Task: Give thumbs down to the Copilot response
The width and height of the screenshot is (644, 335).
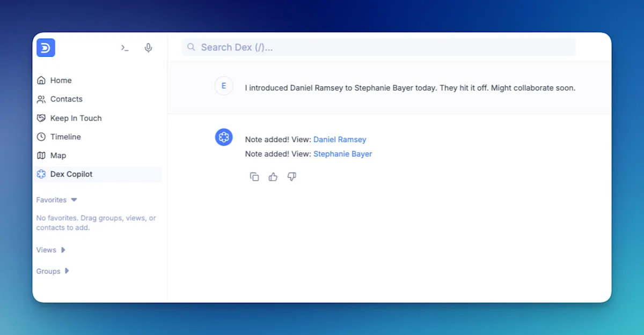Action: (292, 176)
